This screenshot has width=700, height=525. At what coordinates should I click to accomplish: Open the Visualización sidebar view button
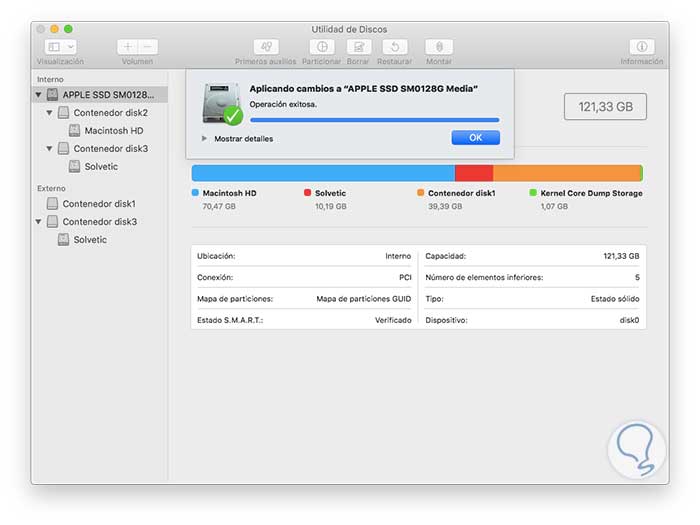tap(54, 47)
